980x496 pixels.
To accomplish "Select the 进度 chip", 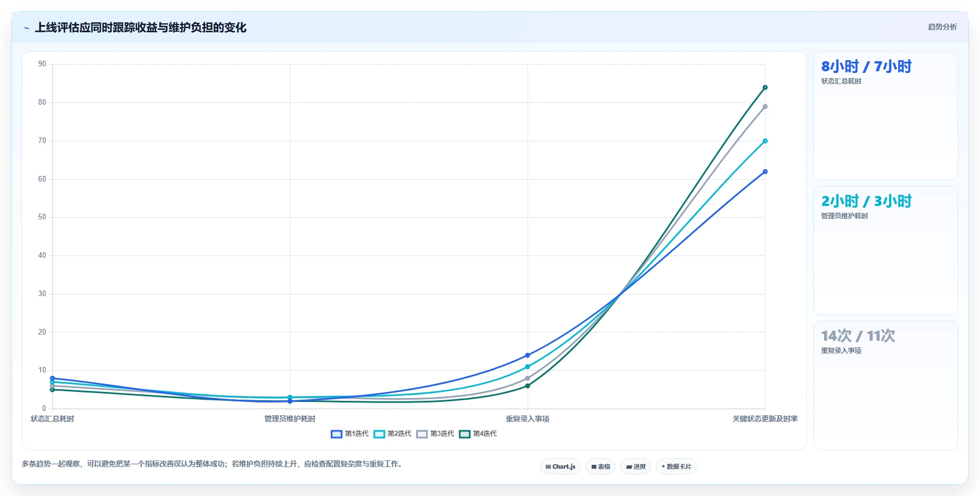I will tap(636, 466).
